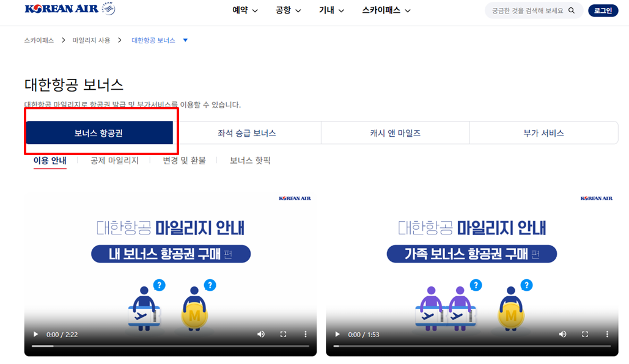The width and height of the screenshot is (629, 364).
Task: Click the search magnifying glass icon
Action: (571, 10)
